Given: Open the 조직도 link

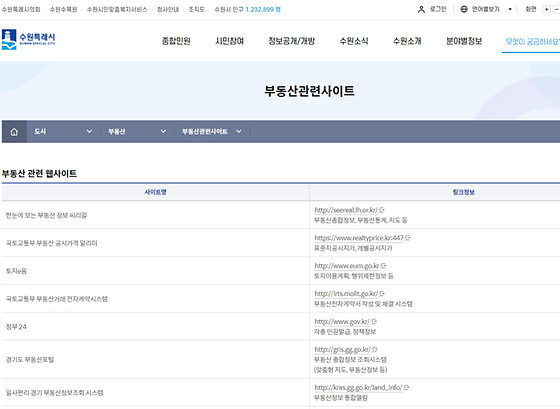Looking at the screenshot, I should [197, 9].
